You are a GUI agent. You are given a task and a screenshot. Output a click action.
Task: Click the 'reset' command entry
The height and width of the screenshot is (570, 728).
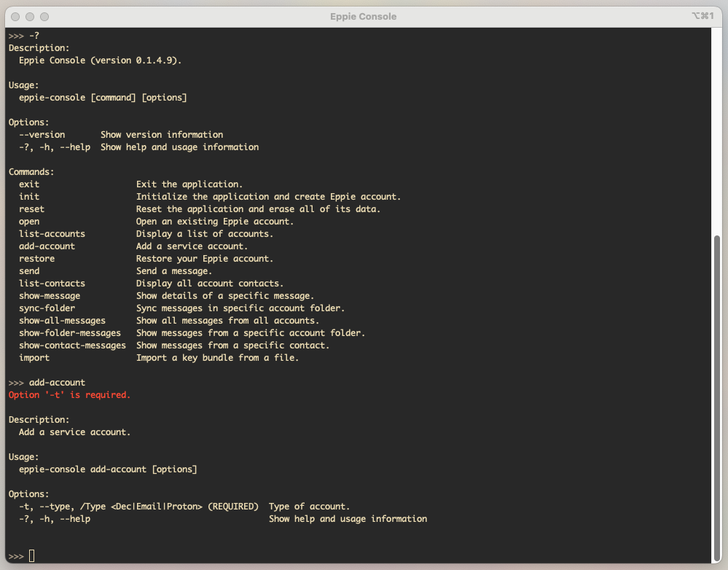point(31,209)
